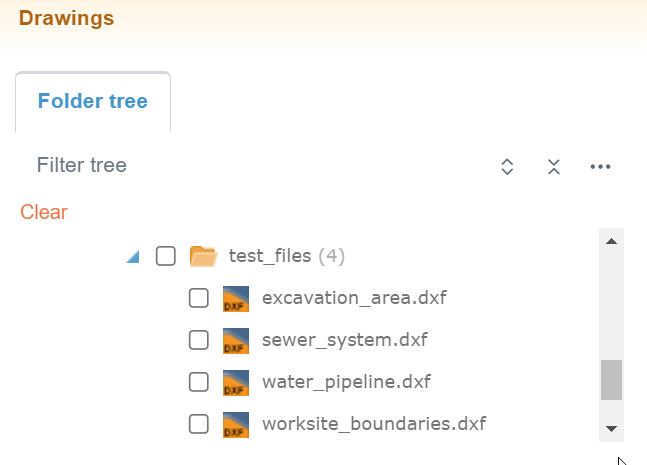647x465 pixels.
Task: Click the collapse all tree icon
Action: 553,167
